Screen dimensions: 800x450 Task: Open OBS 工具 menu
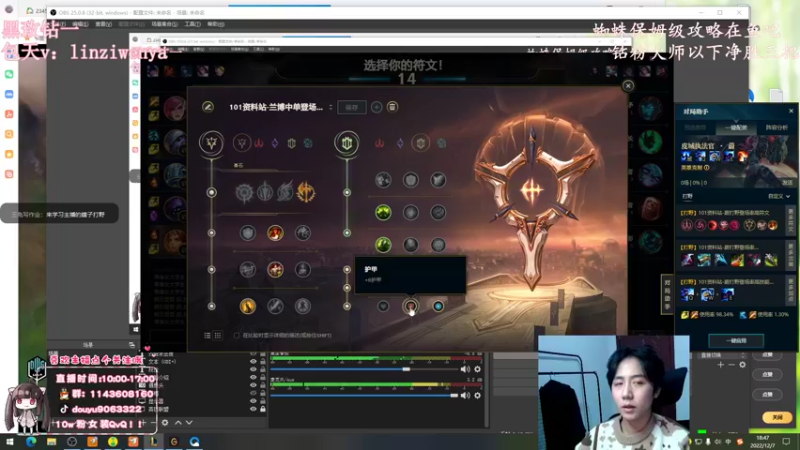point(192,24)
